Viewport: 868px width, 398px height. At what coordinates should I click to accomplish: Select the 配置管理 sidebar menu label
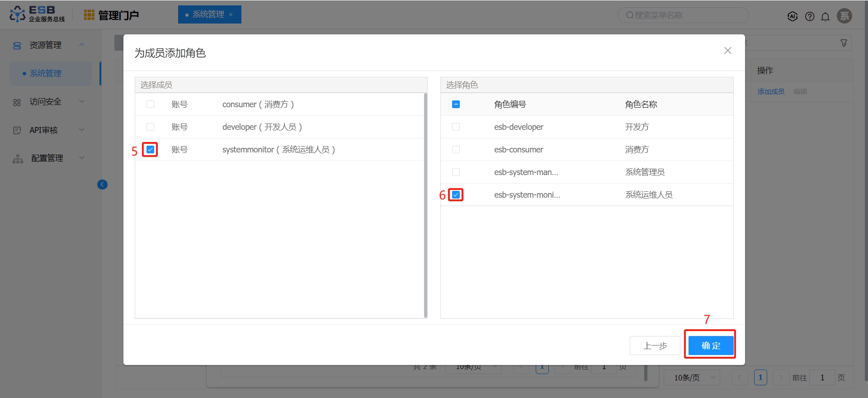(47, 158)
